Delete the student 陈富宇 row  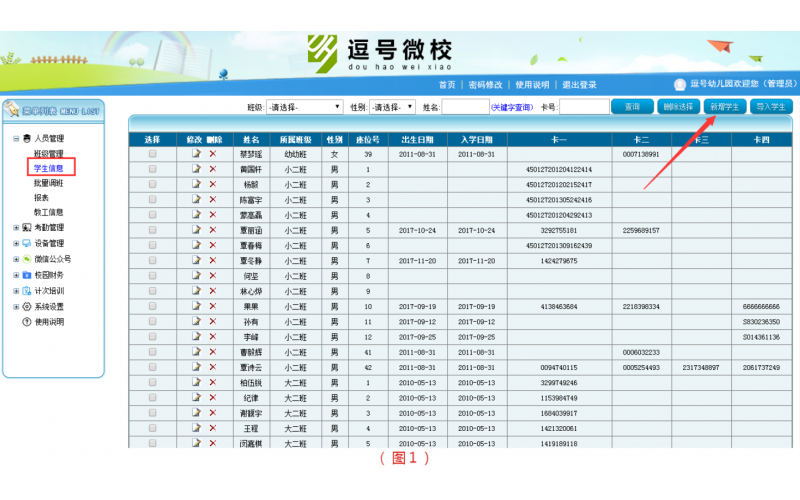(x=213, y=199)
